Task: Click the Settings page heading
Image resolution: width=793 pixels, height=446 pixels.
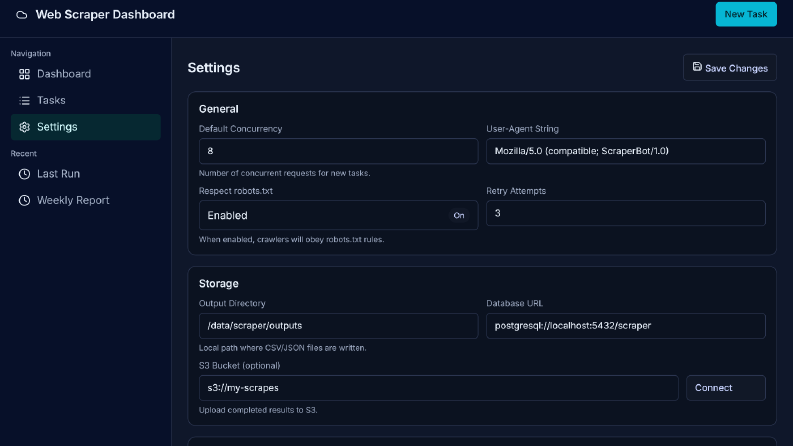Action: [x=213, y=68]
